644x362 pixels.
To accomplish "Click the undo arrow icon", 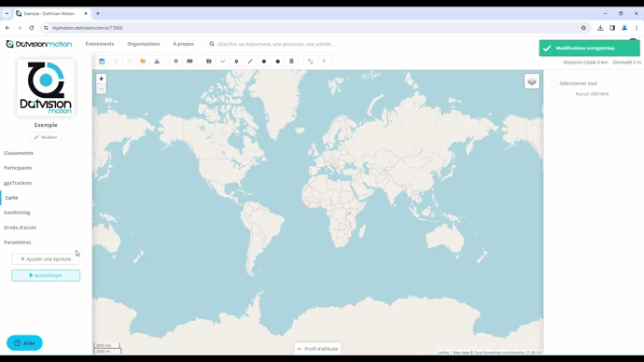I will 116,62.
